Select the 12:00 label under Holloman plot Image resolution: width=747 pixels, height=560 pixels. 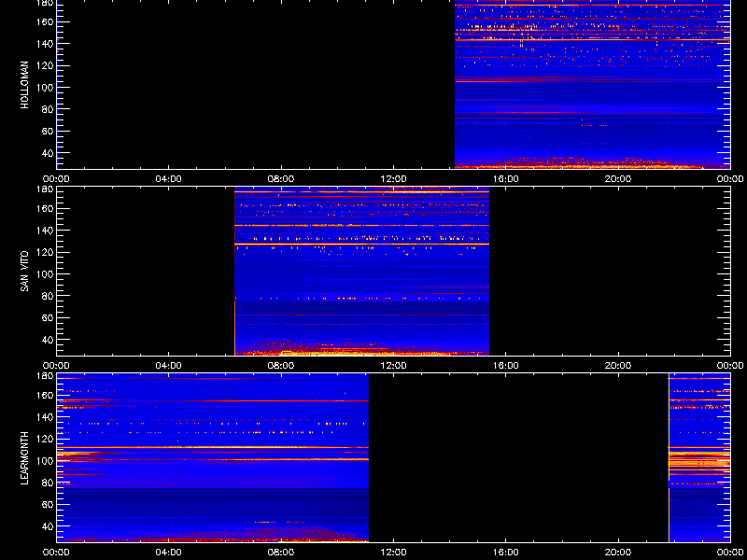[393, 179]
